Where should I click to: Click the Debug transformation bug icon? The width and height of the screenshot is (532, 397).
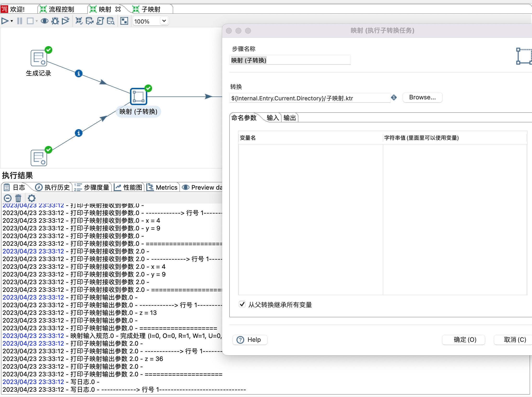[x=55, y=21]
